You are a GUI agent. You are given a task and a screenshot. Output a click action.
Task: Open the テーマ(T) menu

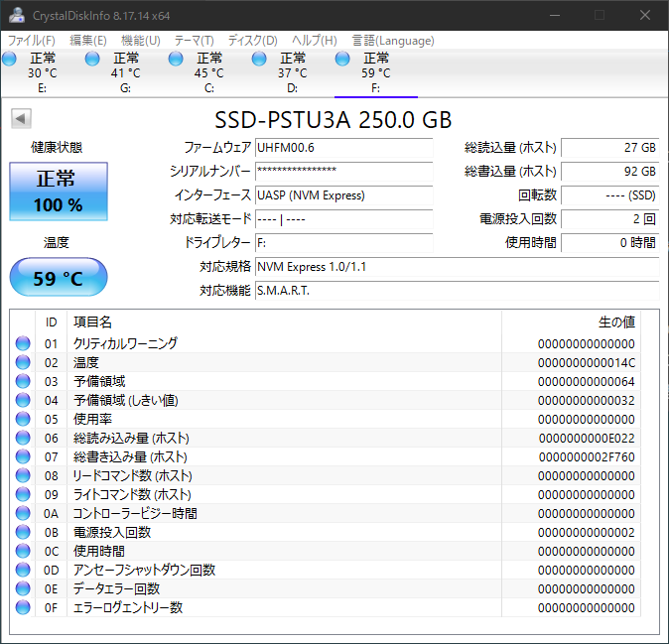195,41
